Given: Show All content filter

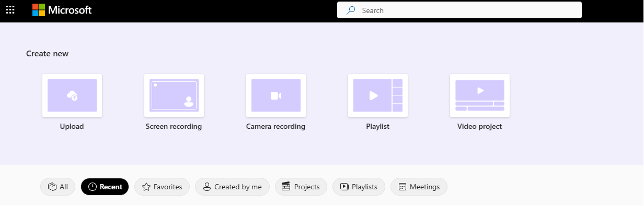Looking at the screenshot, I should [58, 187].
